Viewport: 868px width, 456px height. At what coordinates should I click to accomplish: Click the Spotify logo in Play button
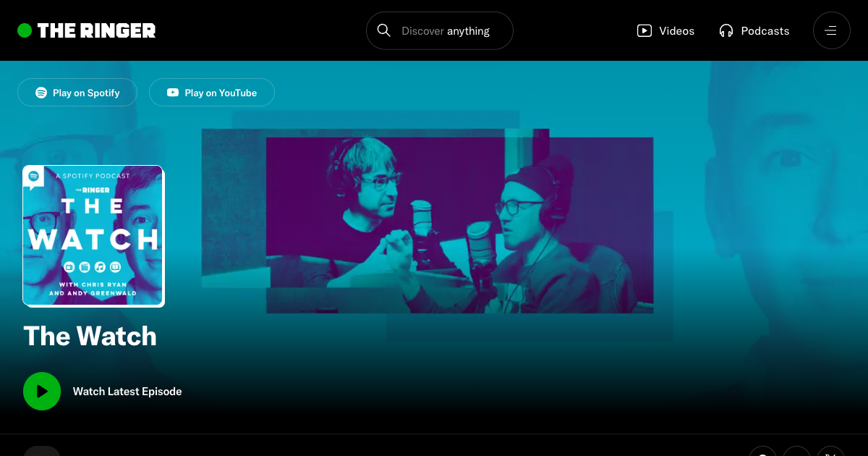(41, 93)
